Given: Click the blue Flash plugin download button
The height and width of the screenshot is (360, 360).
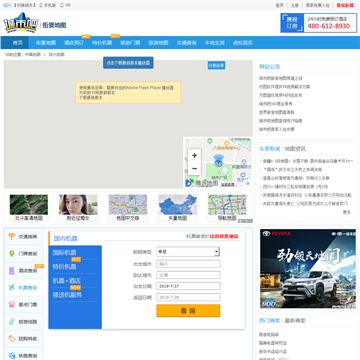Looking at the screenshot, I should coord(128,63).
